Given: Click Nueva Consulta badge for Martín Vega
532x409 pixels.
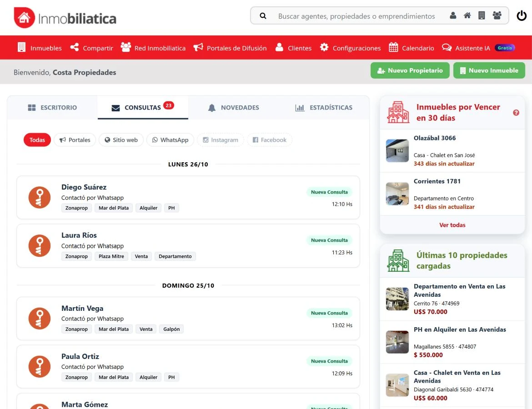Looking at the screenshot, I should tap(329, 313).
